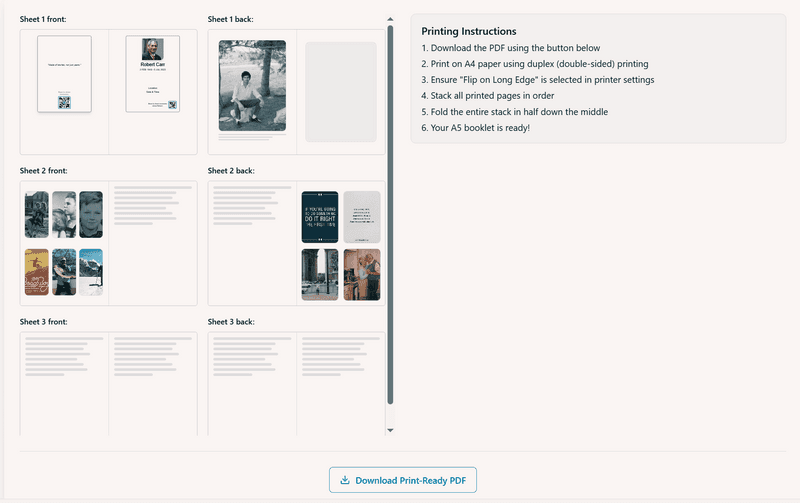Select the dark "Do It Right" quote card
The image size is (800, 503).
321,217
